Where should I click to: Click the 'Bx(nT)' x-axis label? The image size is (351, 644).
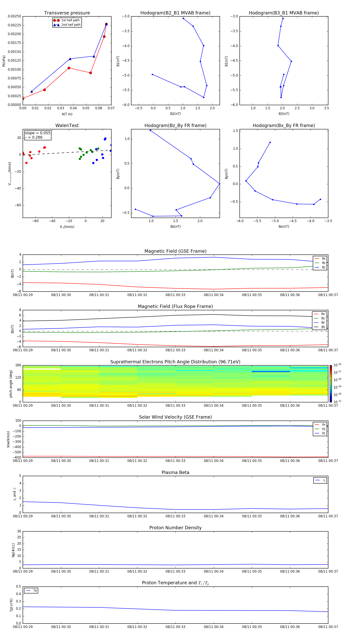(x=284, y=227)
